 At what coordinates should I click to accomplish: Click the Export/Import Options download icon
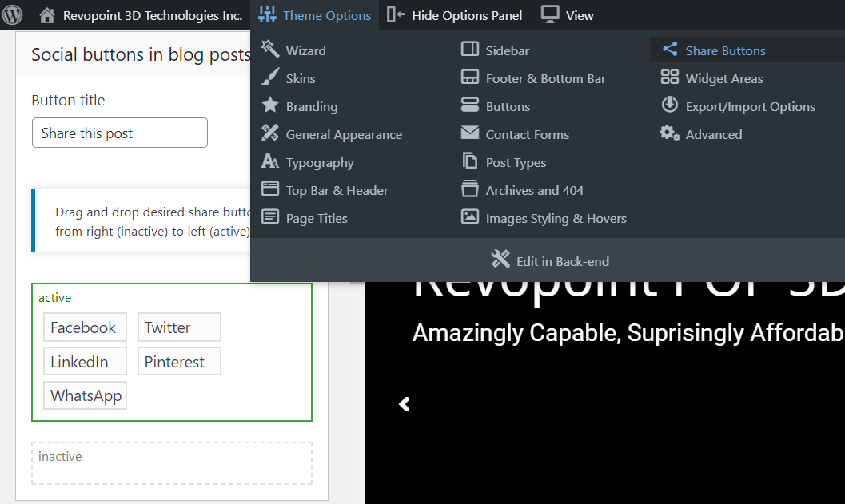tap(670, 105)
